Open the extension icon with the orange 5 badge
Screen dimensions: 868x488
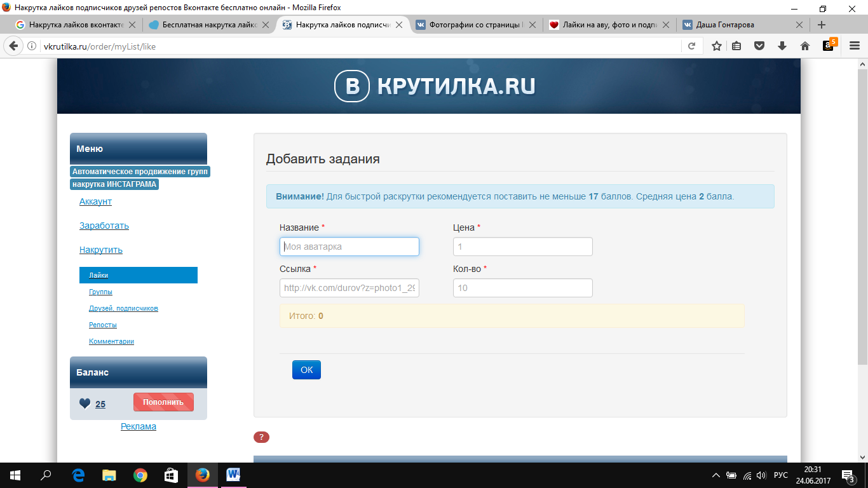click(829, 45)
